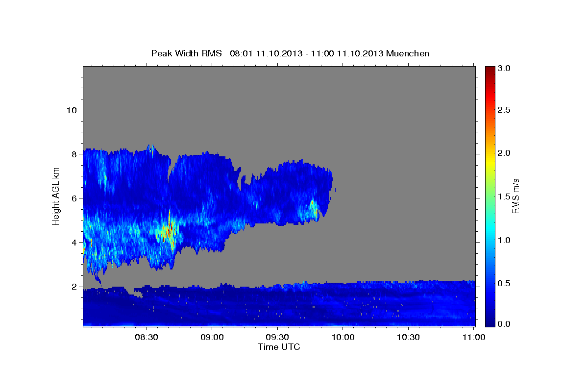This screenshot has width=588, height=392.
Task: Click the colorbar label '2.5'
Action: (x=504, y=110)
